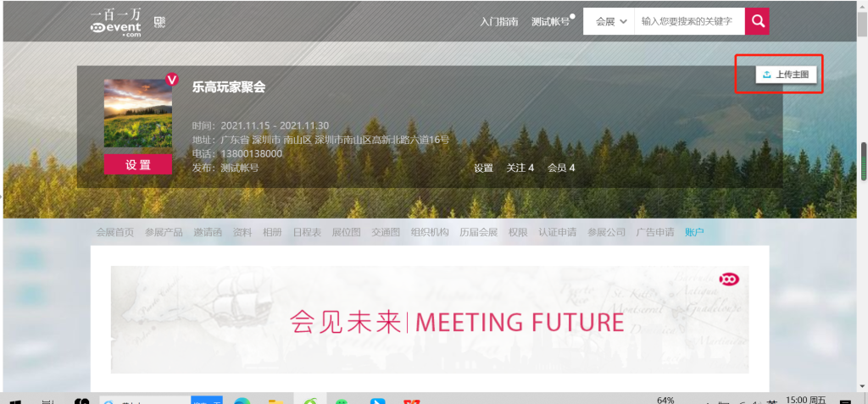Click the notification dot beside 测试帐号
This screenshot has height=404, width=868.
(572, 16)
